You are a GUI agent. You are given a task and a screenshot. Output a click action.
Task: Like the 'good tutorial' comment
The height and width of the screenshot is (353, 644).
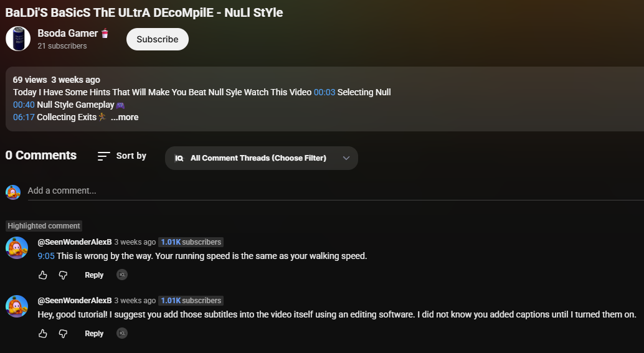(x=43, y=334)
